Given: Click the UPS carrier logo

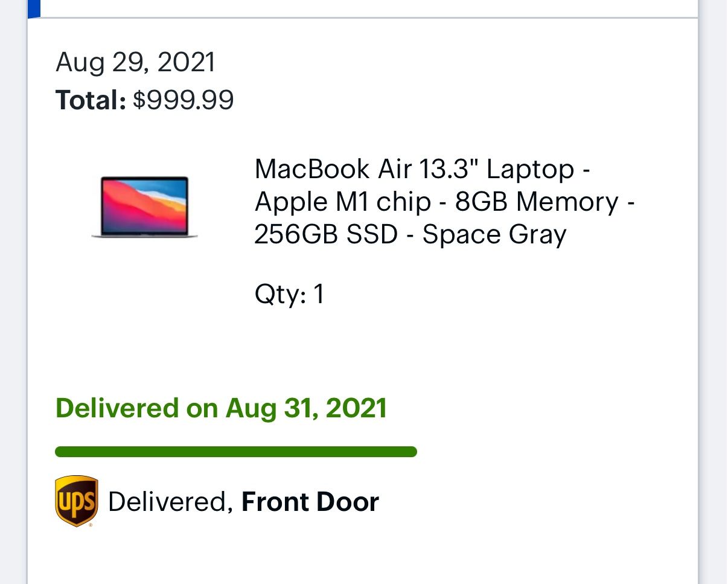Looking at the screenshot, I should coord(76,501).
